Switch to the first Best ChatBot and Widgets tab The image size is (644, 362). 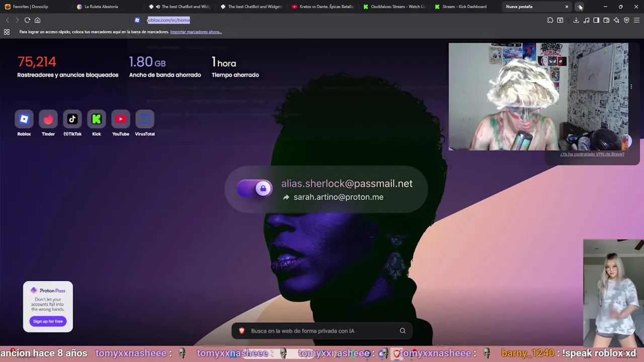coord(180,7)
